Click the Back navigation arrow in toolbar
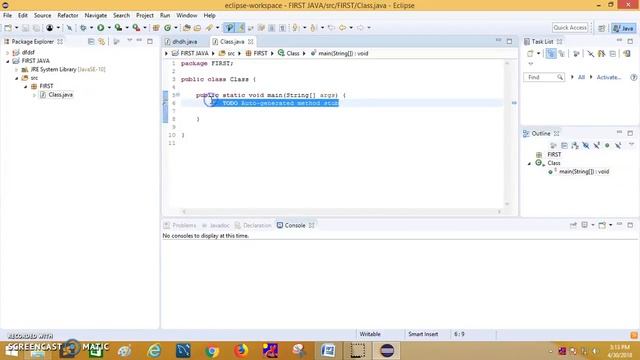This screenshot has height=360, width=640. [x=342, y=28]
